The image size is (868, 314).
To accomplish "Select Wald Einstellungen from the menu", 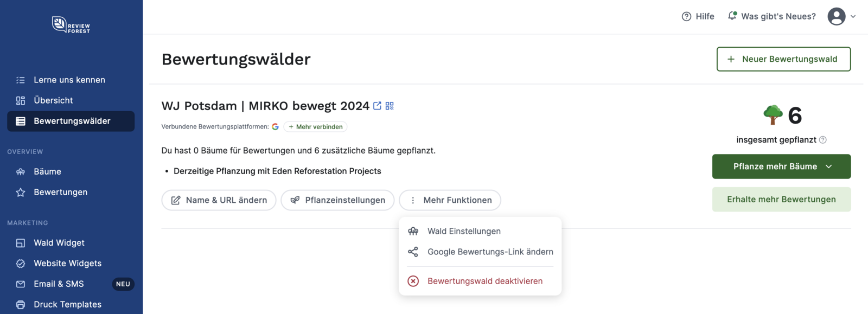I will point(464,231).
